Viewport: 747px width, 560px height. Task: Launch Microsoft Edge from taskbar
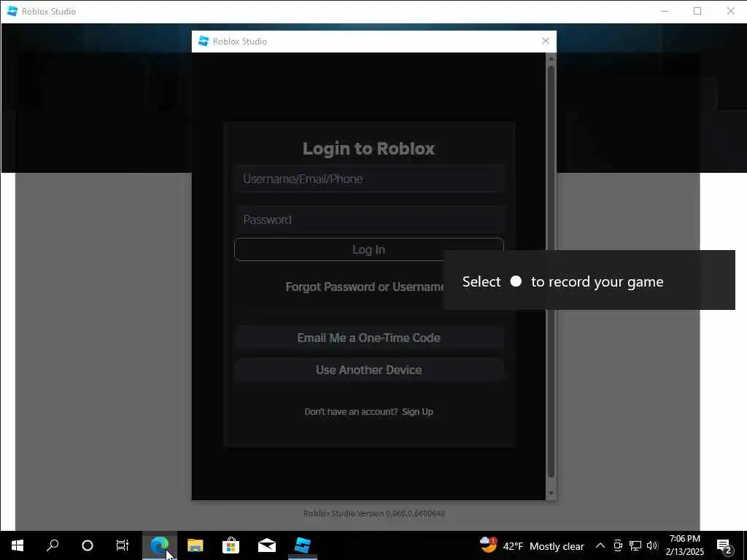[160, 545]
